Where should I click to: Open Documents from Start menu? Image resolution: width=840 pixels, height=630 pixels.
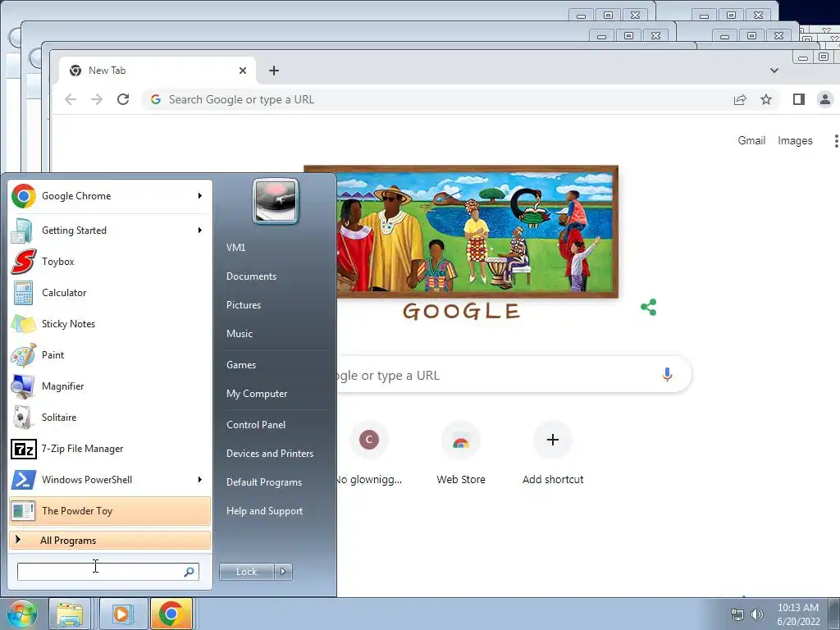click(251, 276)
